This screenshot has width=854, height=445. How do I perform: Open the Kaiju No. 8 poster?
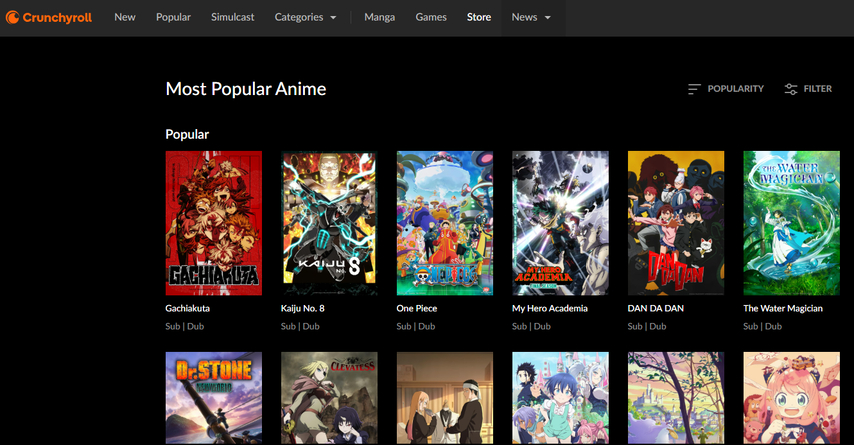pos(329,223)
